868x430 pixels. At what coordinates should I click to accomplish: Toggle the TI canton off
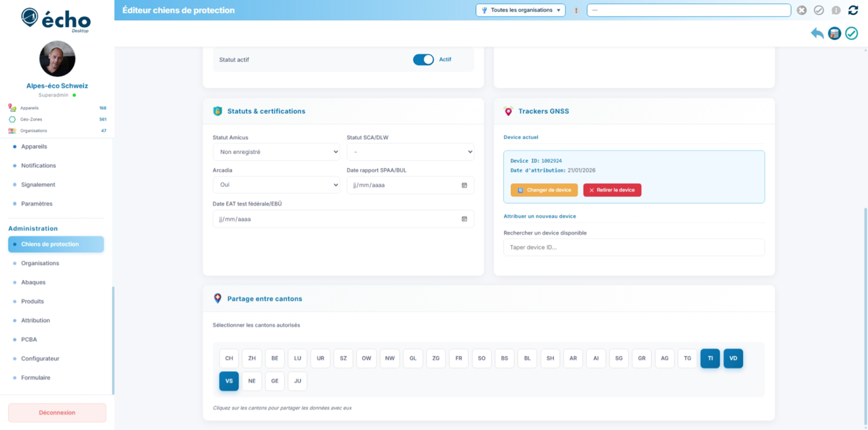pos(710,358)
